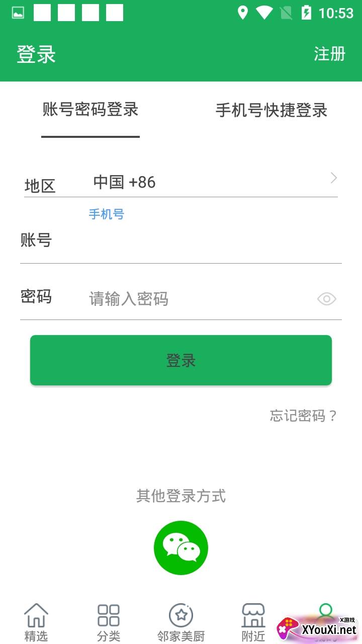Tap the 忘记密码？ link
The width and height of the screenshot is (362, 644).
click(303, 416)
